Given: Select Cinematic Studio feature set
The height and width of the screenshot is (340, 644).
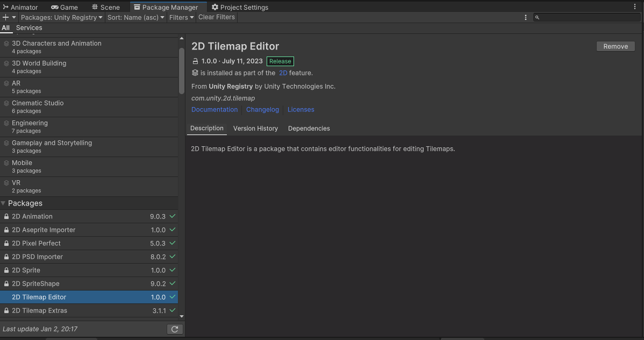Looking at the screenshot, I should click(89, 107).
